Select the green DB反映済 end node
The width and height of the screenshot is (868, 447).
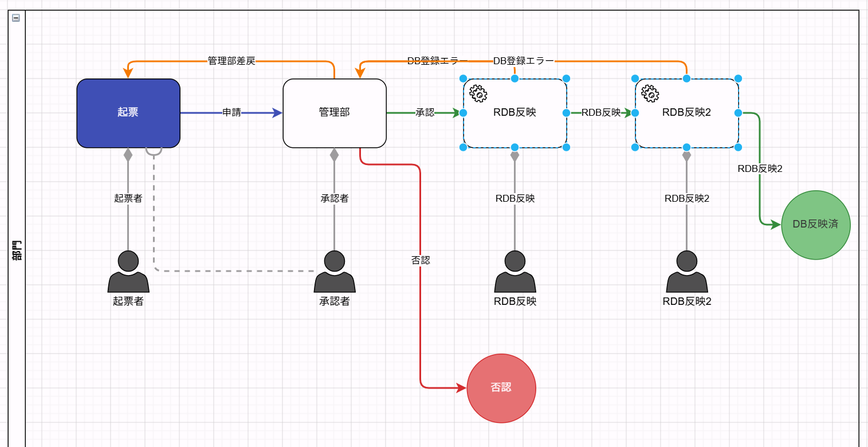point(816,225)
